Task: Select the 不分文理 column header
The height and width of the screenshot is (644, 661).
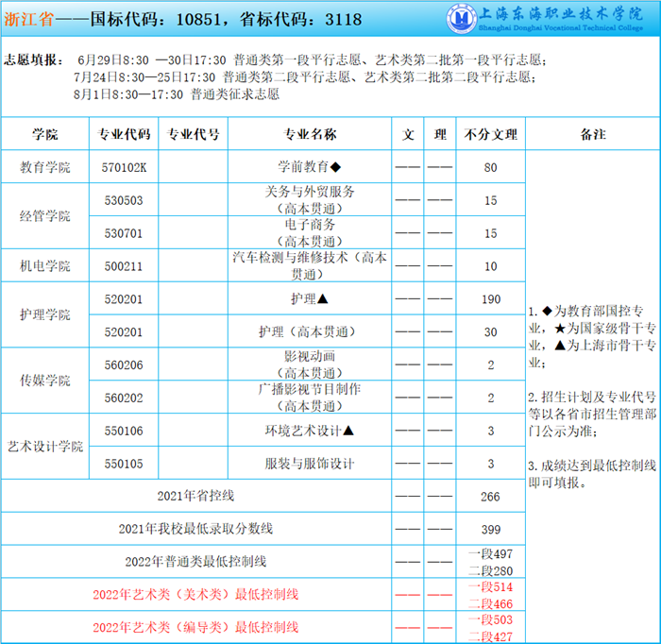Action: [x=490, y=134]
